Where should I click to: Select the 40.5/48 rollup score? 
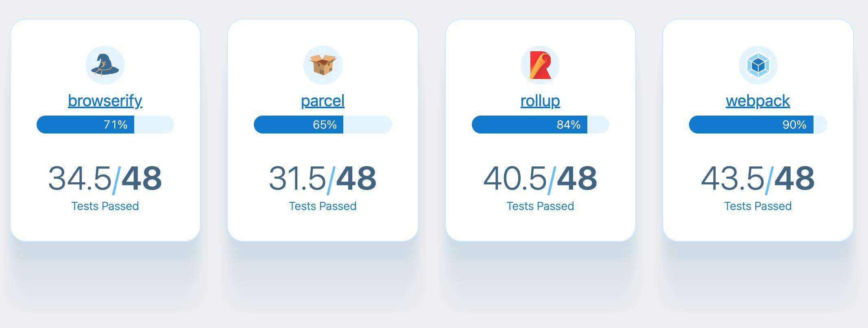540,179
